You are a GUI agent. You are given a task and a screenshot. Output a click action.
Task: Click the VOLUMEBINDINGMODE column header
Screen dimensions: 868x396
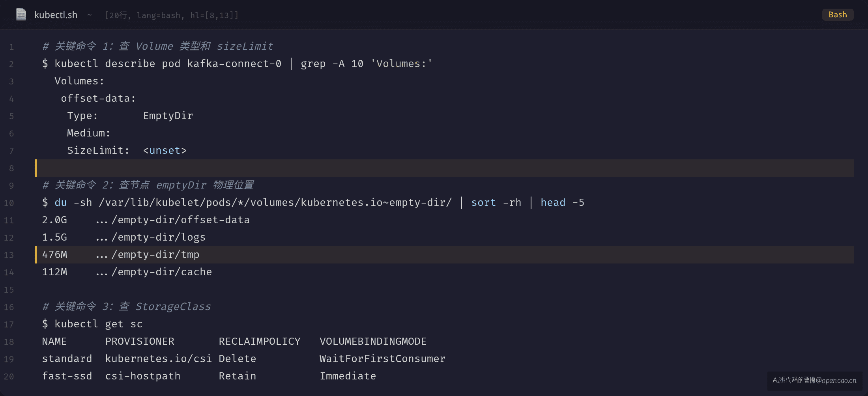pos(373,342)
